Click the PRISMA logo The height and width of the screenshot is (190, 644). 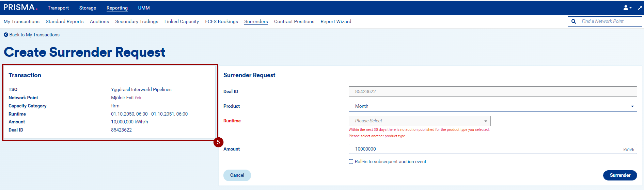tap(20, 7)
